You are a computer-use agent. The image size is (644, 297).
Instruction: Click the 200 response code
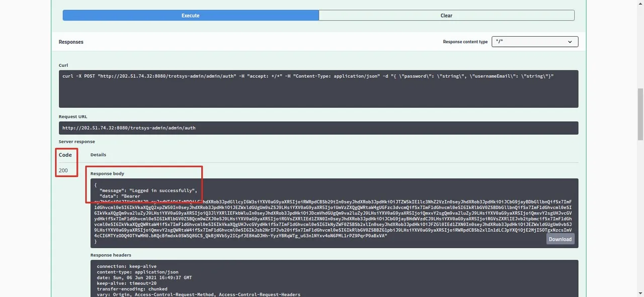pos(63,170)
